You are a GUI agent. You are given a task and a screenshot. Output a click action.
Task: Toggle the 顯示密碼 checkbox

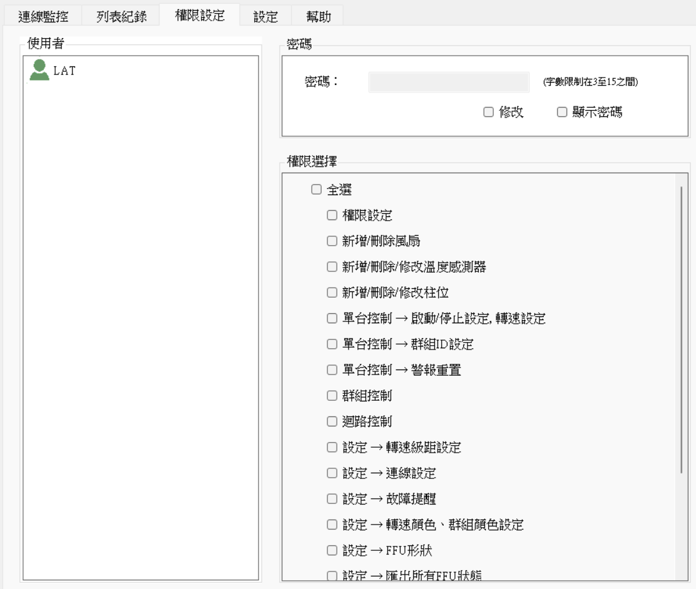pyautogui.click(x=562, y=112)
